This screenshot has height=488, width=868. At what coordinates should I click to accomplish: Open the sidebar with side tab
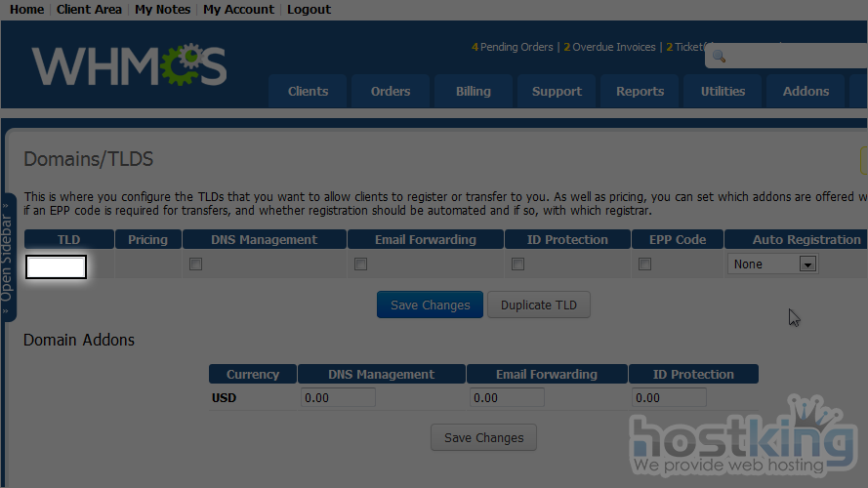8,257
